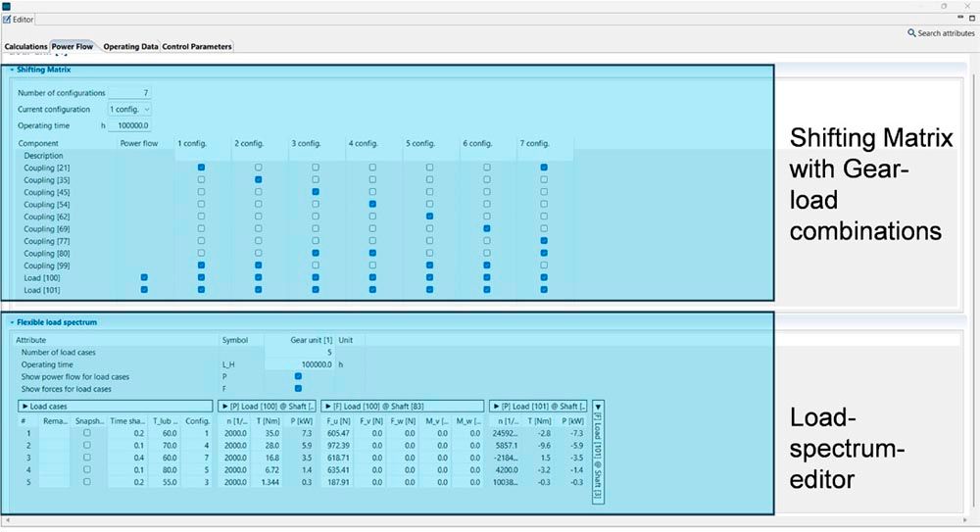Image resolution: width=980 pixels, height=532 pixels.
Task: Click F_u value 972.39
Action: [x=338, y=445]
